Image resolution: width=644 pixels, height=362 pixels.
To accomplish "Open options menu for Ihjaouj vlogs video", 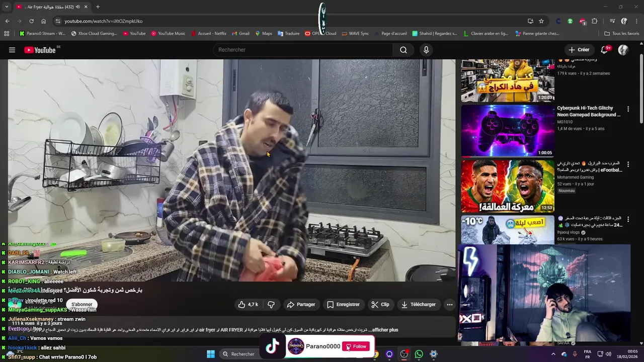I will [x=628, y=219].
